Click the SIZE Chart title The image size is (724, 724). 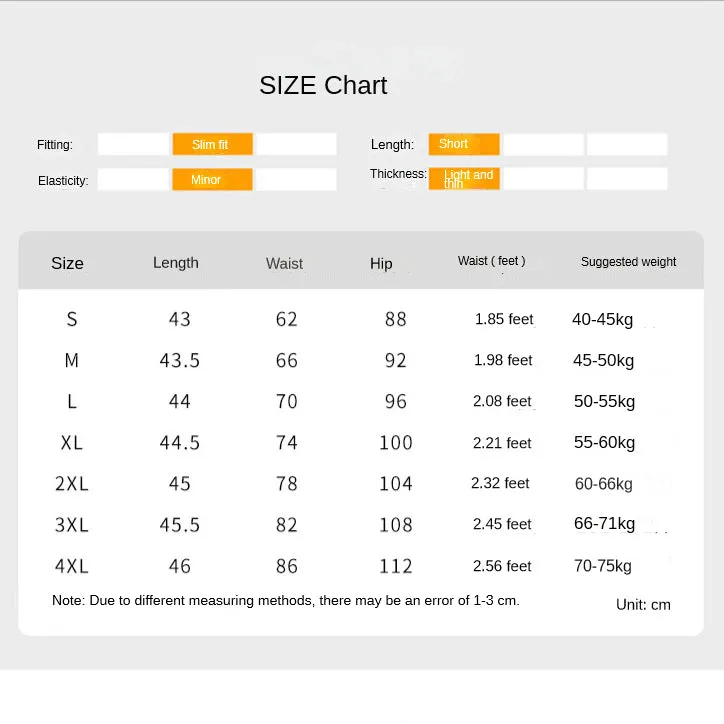323,85
